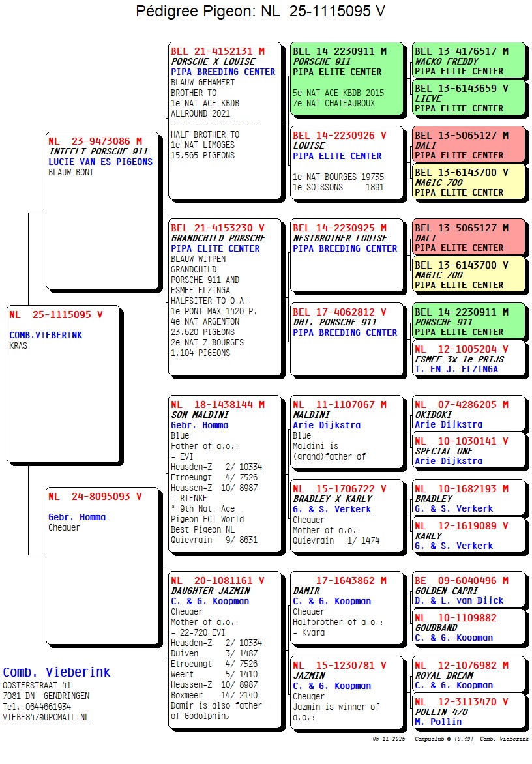The height and width of the screenshot is (764, 532).
Task: Click the page title Pédigree Pigeon heading
Action: pos(260,11)
